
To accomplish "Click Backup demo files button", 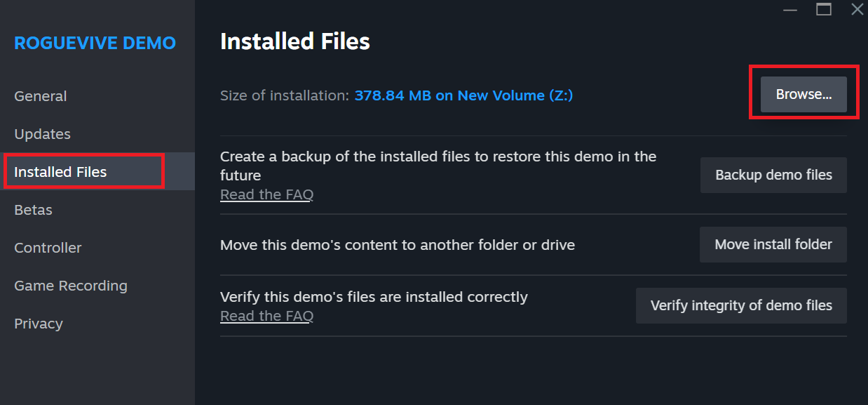I will click(773, 175).
